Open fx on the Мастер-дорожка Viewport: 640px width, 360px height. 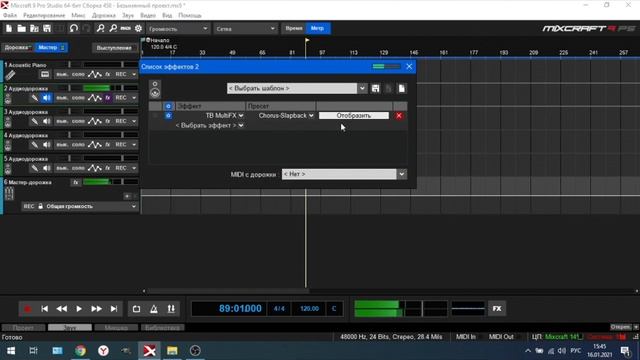point(76,182)
